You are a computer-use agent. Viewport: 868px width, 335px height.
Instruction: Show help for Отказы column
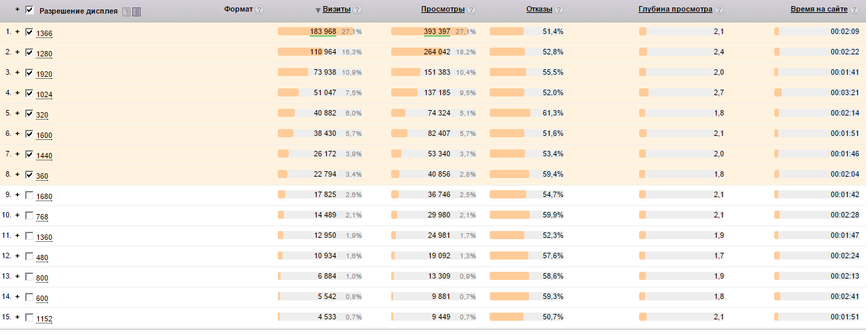pyautogui.click(x=558, y=10)
